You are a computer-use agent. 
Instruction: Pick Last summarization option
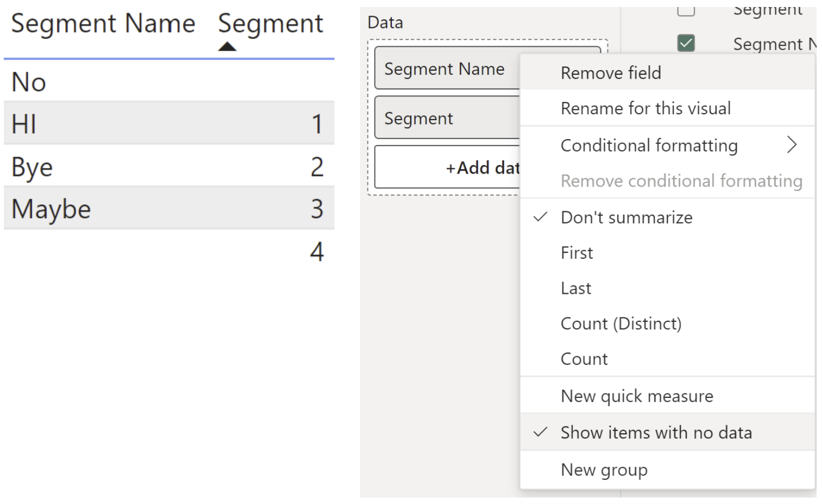(576, 288)
